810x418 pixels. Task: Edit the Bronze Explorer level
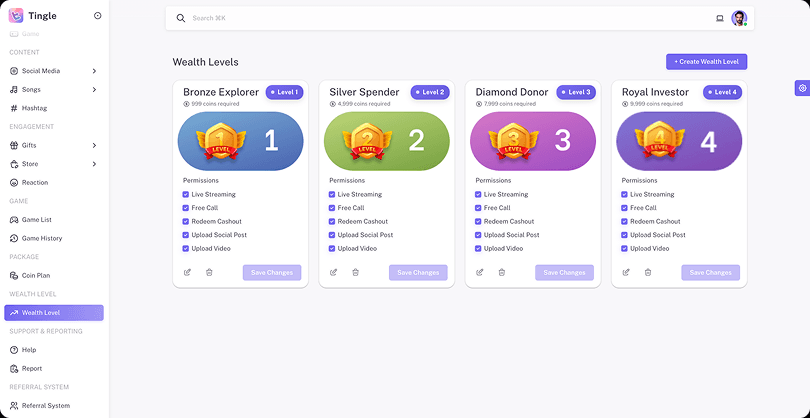187,272
